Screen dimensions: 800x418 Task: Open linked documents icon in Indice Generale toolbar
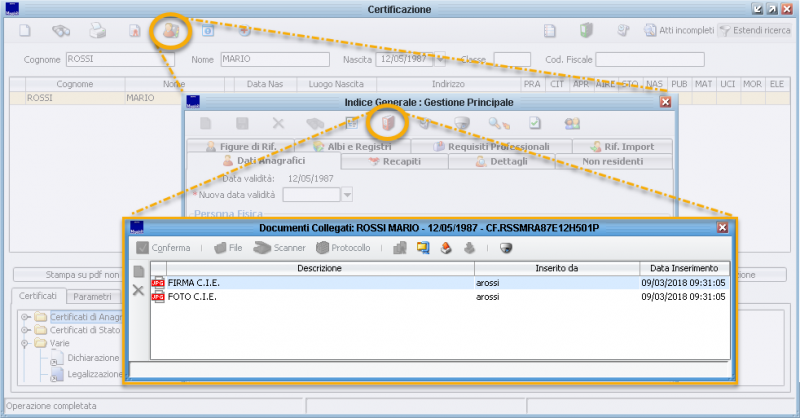pos(388,123)
